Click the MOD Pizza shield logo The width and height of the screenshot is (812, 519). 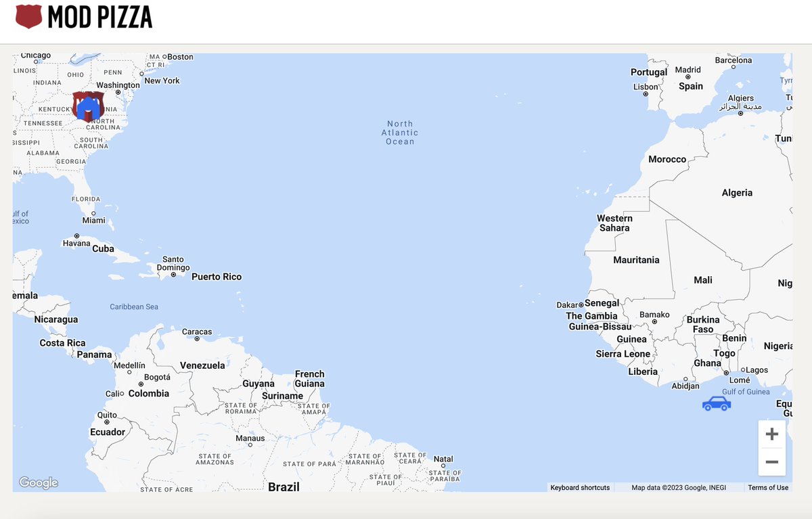[x=28, y=16]
